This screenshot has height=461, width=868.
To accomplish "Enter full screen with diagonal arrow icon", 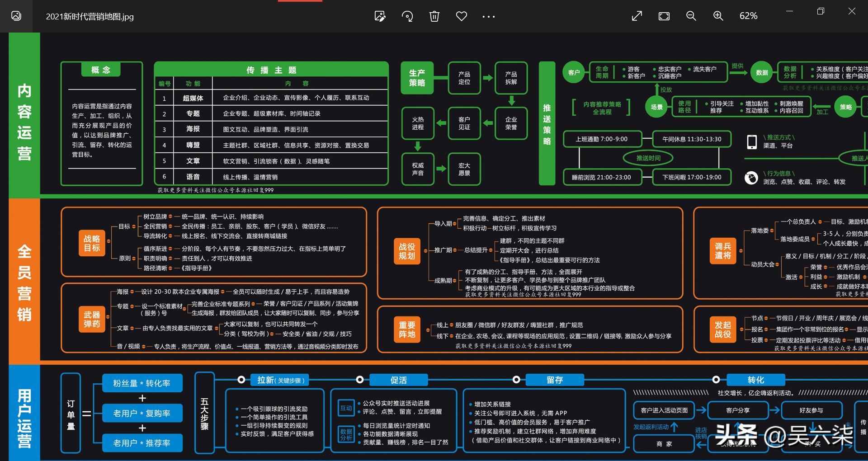I will click(637, 16).
